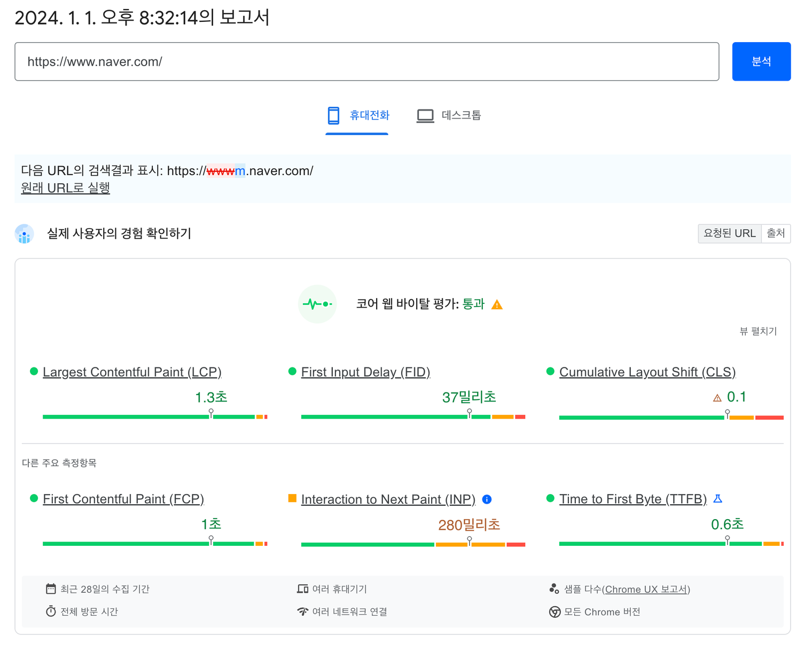Click the INP value 280밀리초

point(469,525)
